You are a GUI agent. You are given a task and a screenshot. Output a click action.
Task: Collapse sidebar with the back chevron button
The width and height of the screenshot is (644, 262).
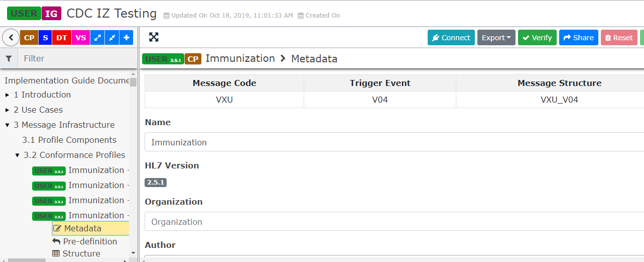11,37
